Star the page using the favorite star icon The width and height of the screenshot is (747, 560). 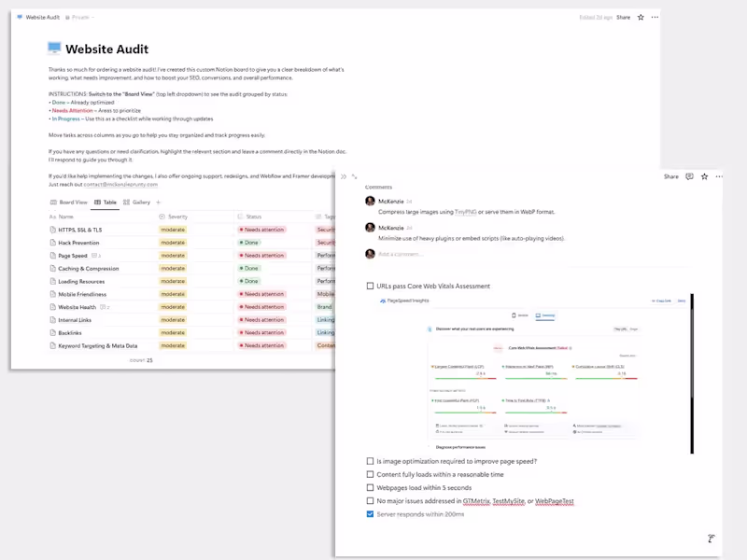(641, 17)
